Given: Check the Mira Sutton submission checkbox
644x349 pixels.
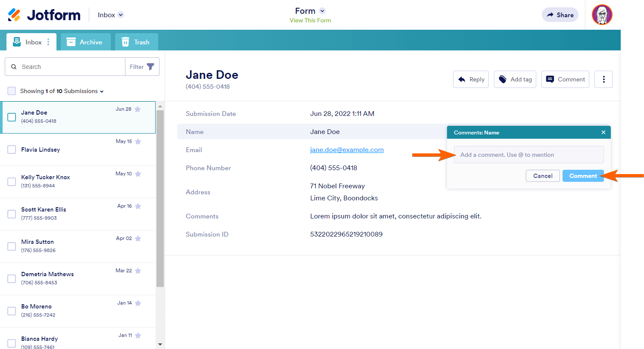Looking at the screenshot, I should [x=12, y=246].
